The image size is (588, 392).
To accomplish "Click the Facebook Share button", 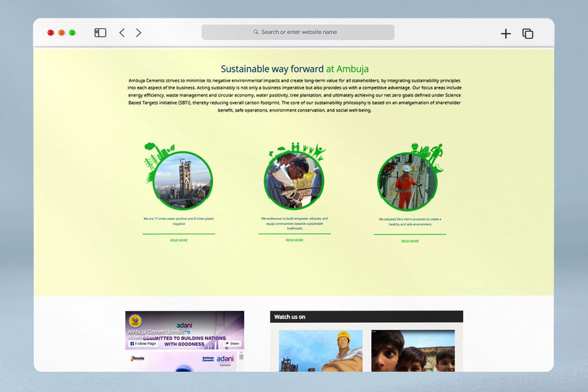I will point(232,344).
